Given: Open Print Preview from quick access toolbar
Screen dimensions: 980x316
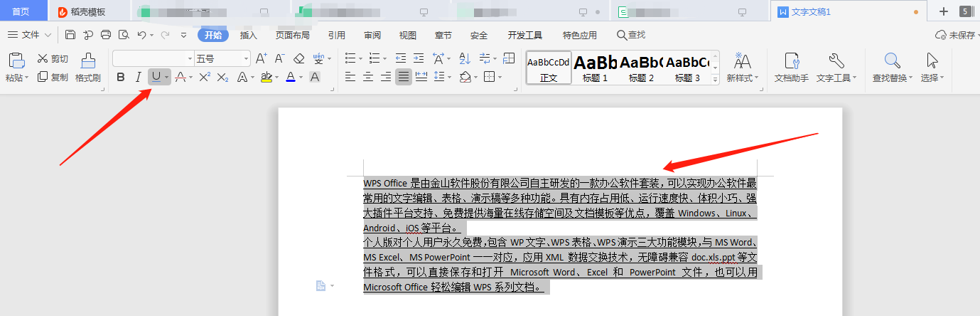Looking at the screenshot, I should [x=124, y=35].
